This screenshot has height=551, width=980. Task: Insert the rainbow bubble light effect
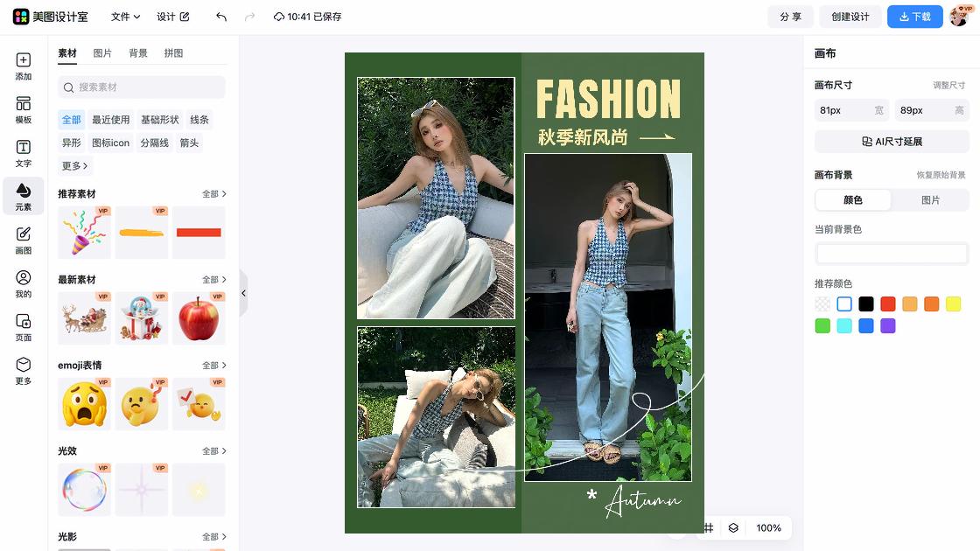point(84,489)
